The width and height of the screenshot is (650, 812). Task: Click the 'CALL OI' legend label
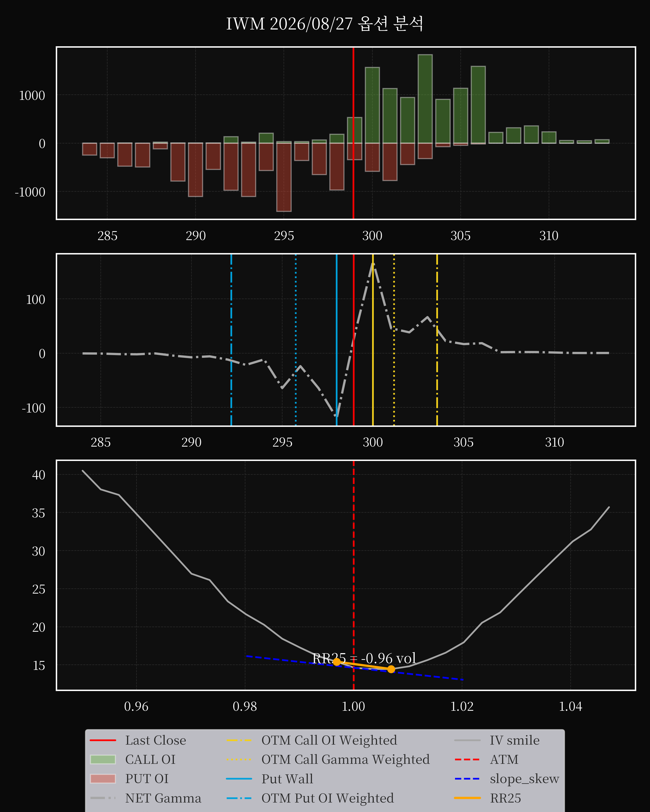(x=150, y=760)
